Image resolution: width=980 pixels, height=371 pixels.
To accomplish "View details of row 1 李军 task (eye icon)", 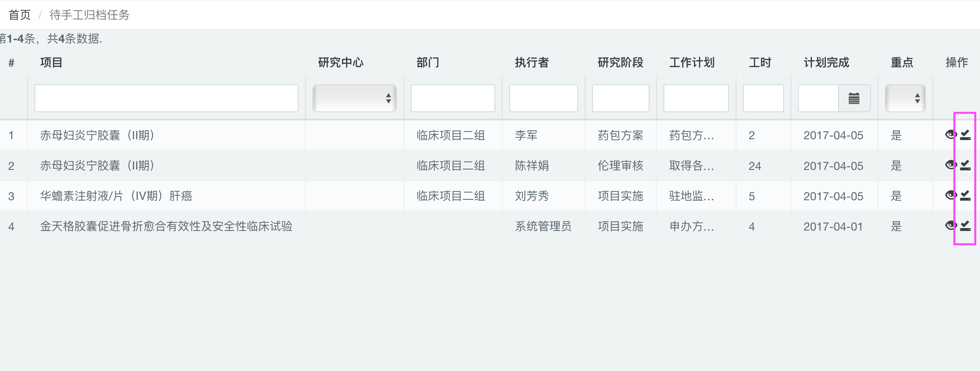I will click(x=950, y=134).
